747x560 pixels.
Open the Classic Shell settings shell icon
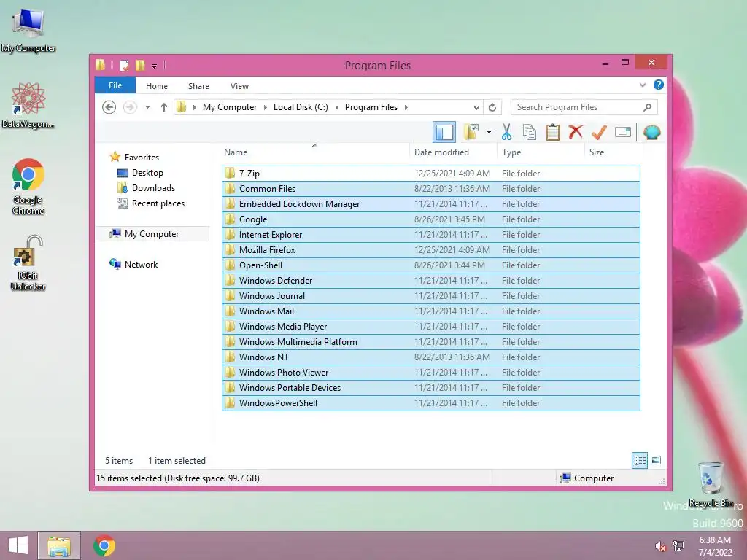pyautogui.click(x=651, y=132)
